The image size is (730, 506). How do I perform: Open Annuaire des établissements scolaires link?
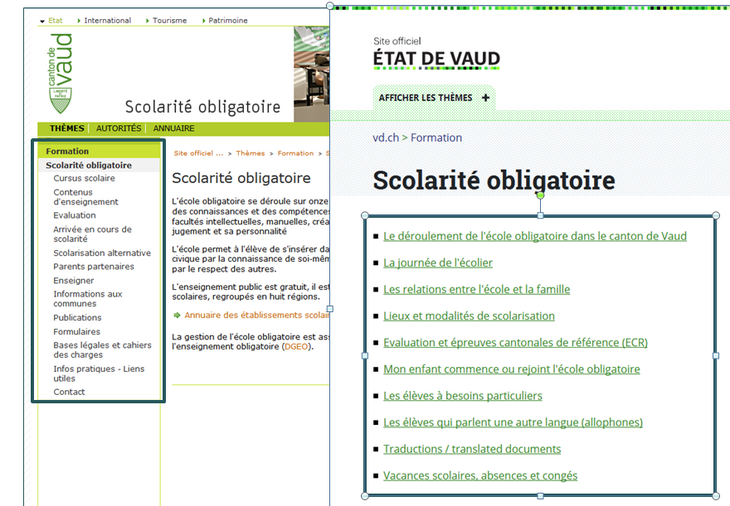[257, 315]
